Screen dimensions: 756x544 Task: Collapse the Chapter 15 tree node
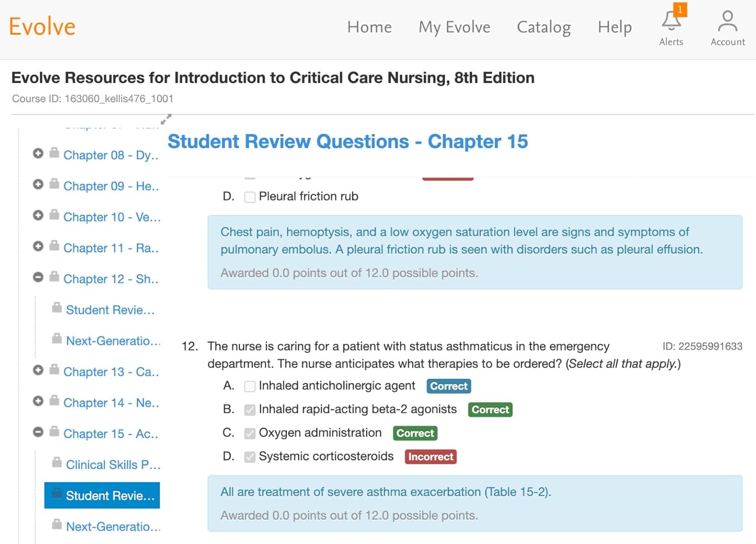(x=38, y=432)
